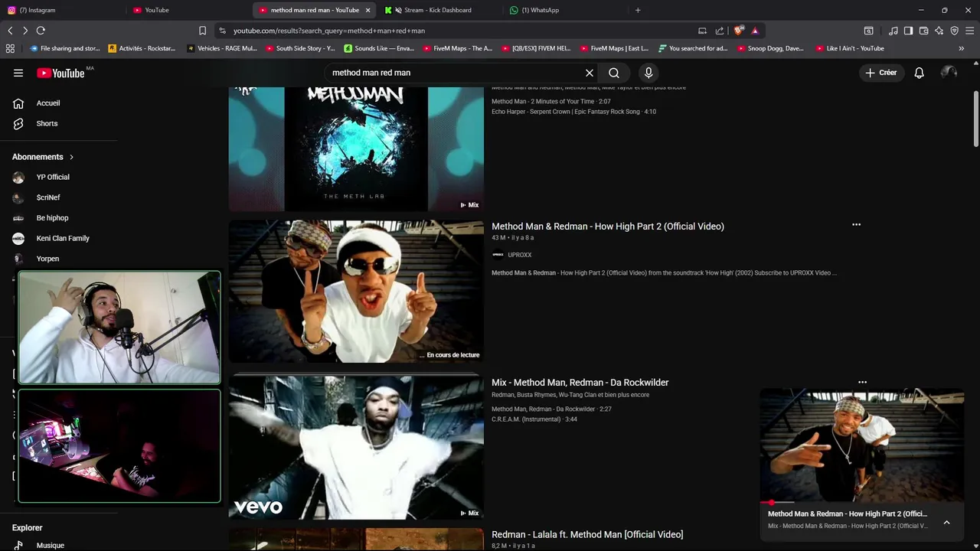
Task: Open the account avatar menu
Action: pyautogui.click(x=949, y=73)
